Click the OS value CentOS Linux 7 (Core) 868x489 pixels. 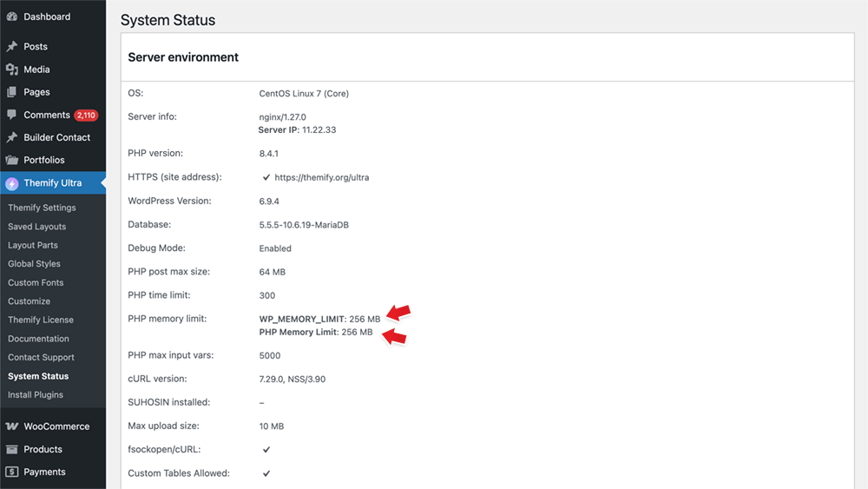[x=304, y=94]
